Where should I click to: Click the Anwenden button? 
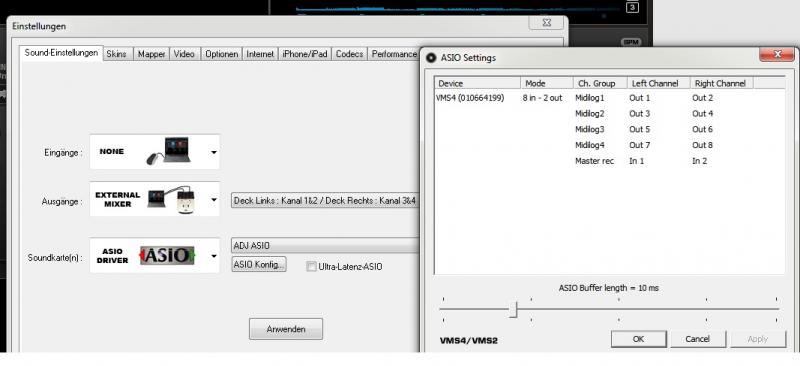pos(286,329)
